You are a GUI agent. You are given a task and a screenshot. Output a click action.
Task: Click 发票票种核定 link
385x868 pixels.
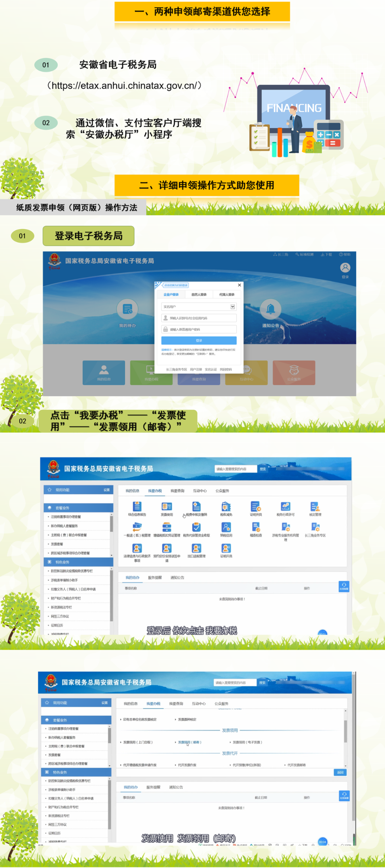tap(187, 719)
